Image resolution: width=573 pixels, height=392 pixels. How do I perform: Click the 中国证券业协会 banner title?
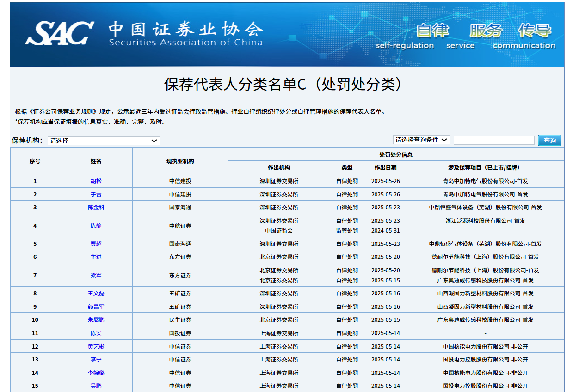[x=185, y=30]
